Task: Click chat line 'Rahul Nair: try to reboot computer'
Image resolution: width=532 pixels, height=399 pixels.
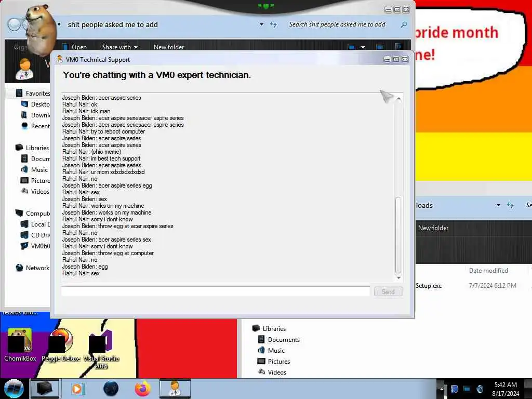Action: click(x=103, y=131)
